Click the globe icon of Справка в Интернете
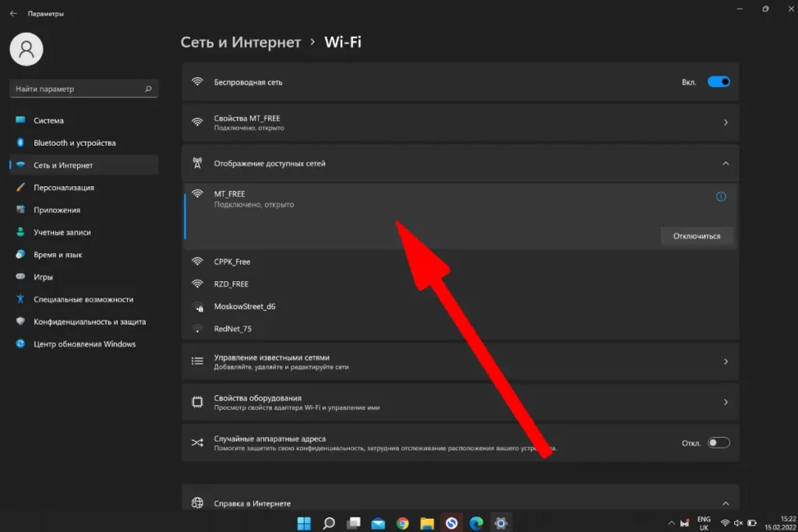The image size is (798, 532). 197,503
